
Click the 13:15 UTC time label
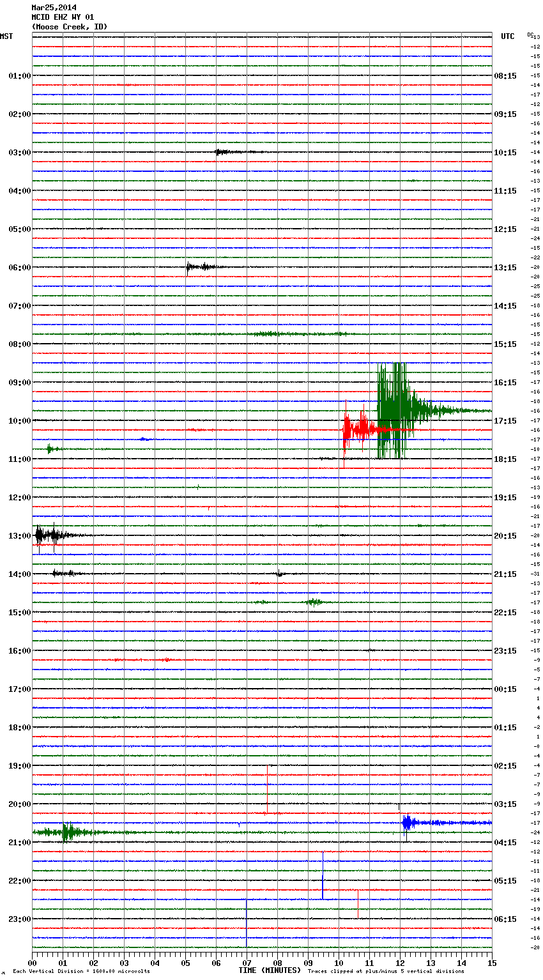click(505, 268)
